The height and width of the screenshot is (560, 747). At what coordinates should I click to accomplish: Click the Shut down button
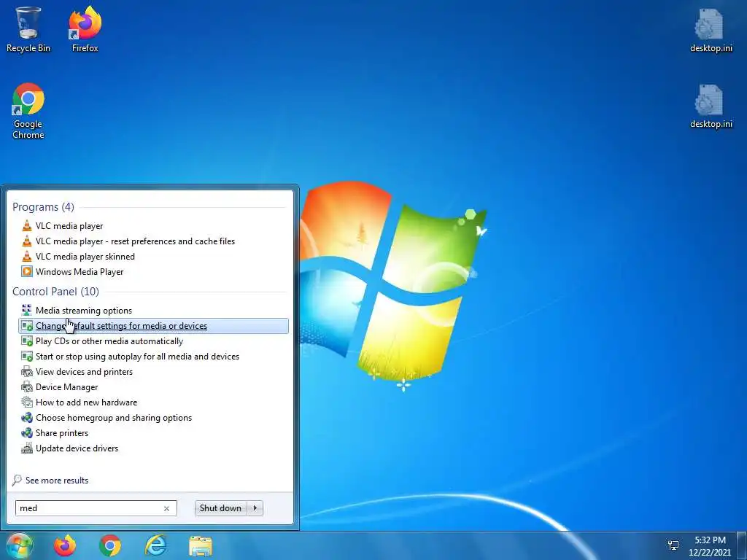click(220, 508)
